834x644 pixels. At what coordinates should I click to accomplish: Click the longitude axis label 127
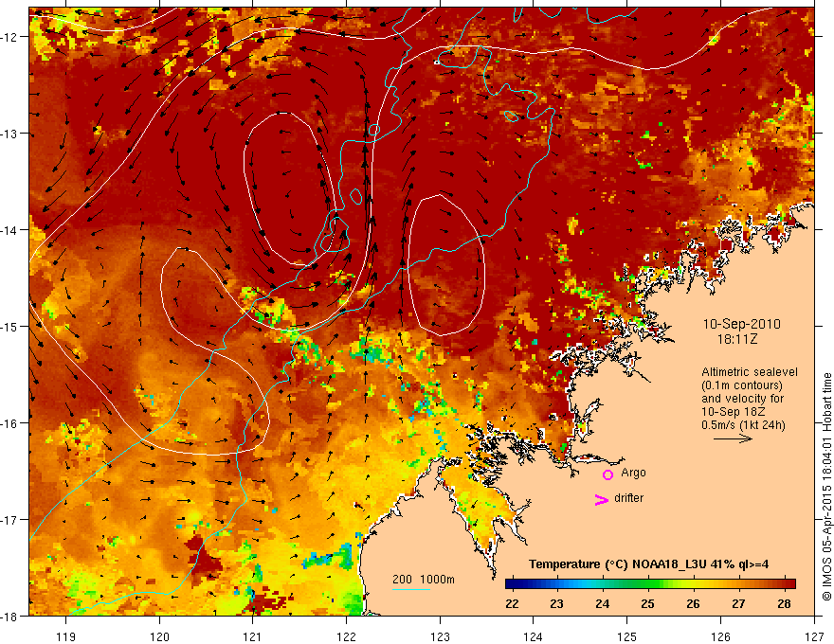[814, 636]
